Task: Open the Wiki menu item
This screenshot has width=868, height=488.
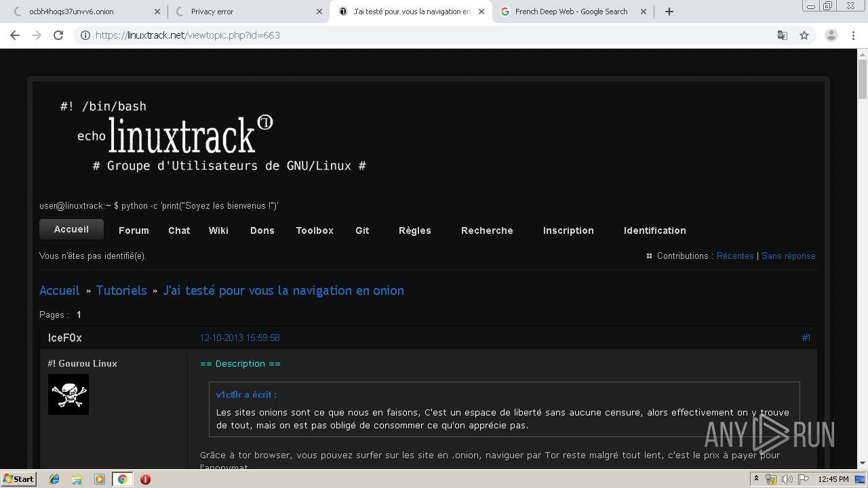Action: (x=218, y=230)
